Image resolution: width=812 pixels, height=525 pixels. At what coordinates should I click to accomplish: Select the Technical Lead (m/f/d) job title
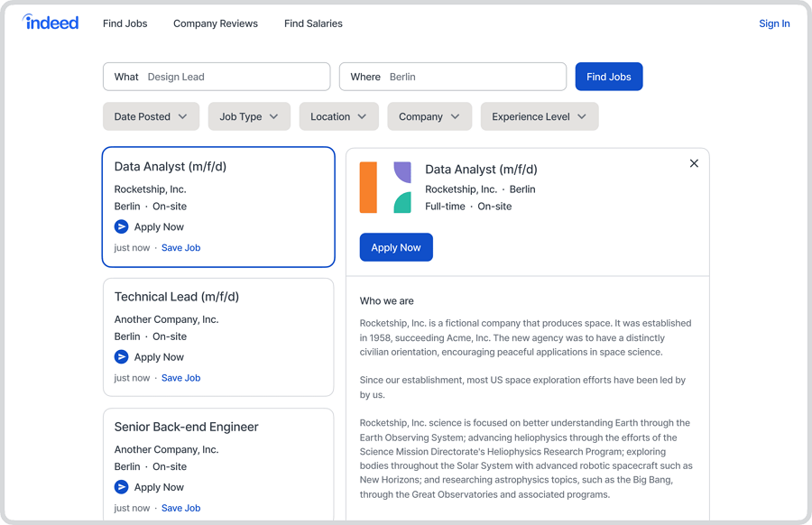coord(177,297)
